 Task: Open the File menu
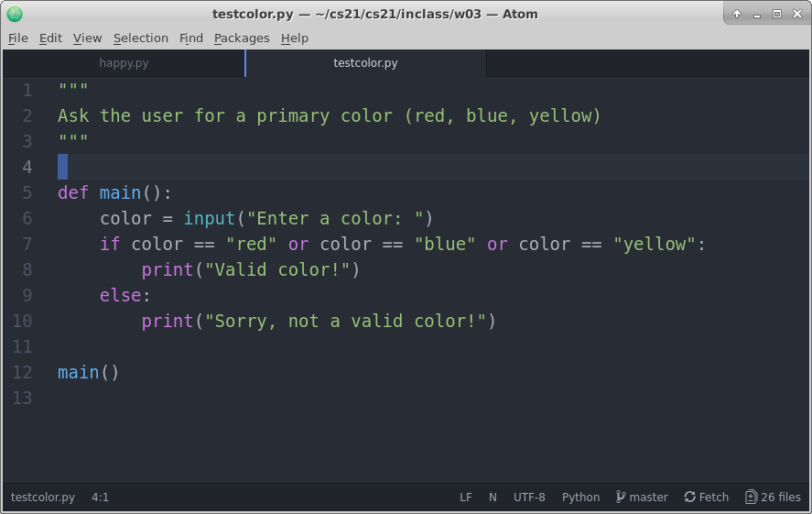tap(18, 38)
